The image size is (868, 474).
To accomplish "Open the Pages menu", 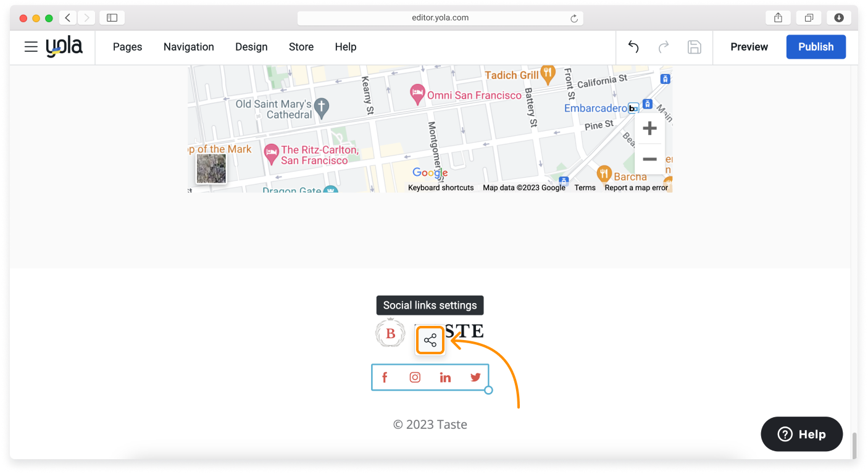I will (127, 47).
